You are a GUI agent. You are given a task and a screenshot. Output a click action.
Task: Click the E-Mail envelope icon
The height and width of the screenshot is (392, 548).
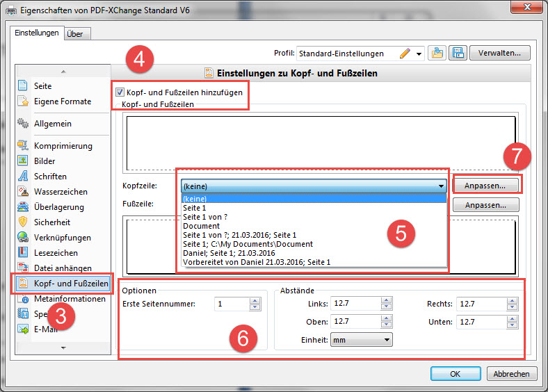[x=23, y=329]
